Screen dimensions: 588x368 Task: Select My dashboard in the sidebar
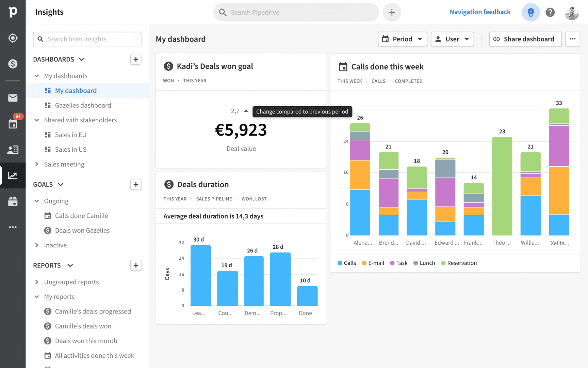click(87, 91)
